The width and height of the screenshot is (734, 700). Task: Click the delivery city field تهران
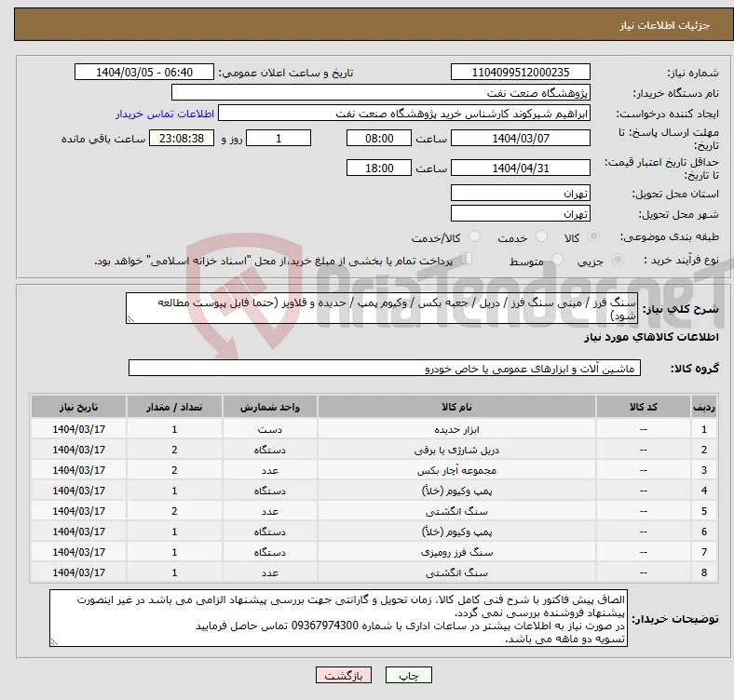[520, 214]
